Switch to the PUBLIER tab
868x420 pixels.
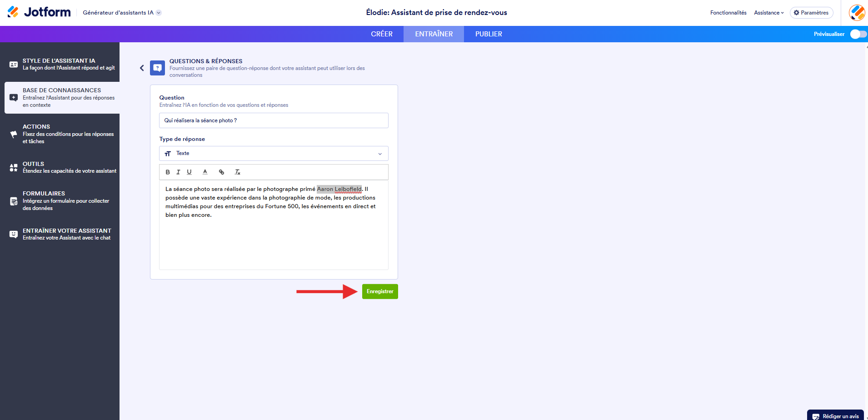489,34
